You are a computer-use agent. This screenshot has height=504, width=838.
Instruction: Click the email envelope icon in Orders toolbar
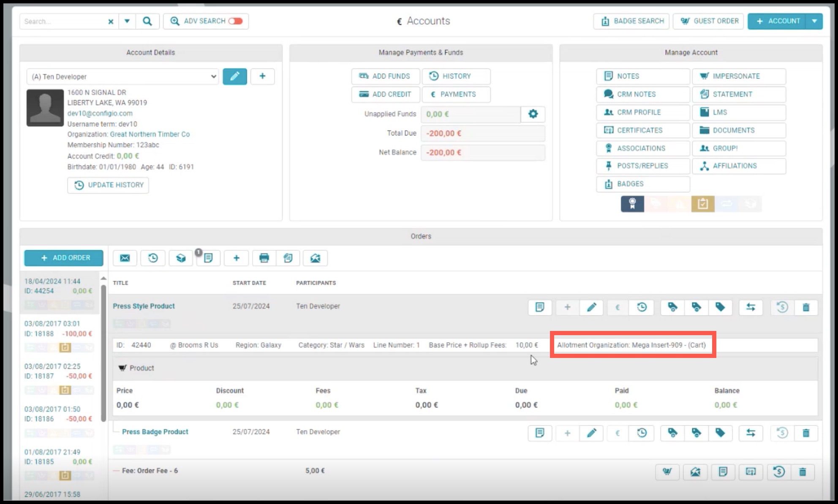tap(125, 258)
